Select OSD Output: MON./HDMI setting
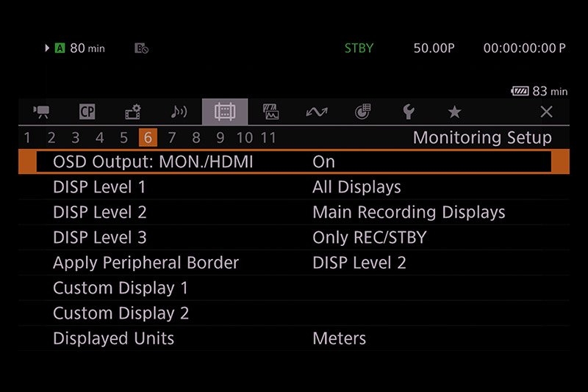 tap(294, 161)
